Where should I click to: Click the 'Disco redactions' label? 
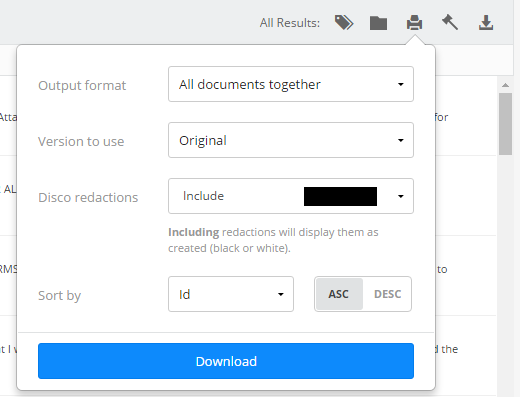pos(88,198)
